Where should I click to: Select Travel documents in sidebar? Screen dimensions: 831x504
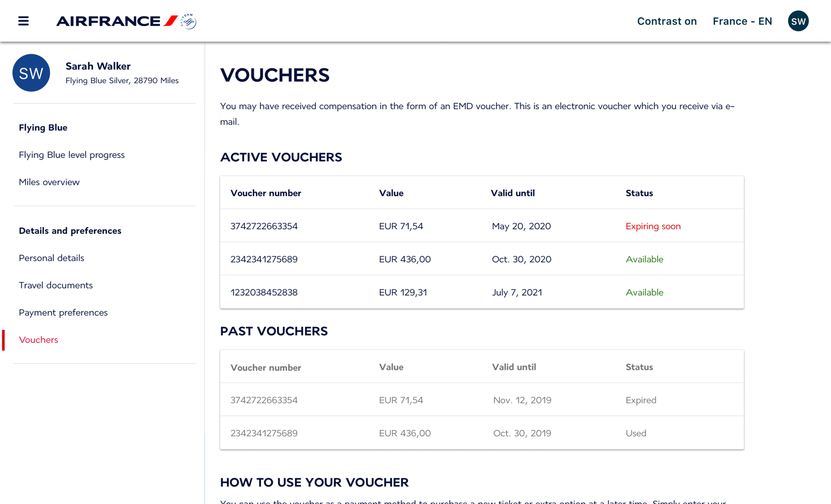click(x=55, y=286)
